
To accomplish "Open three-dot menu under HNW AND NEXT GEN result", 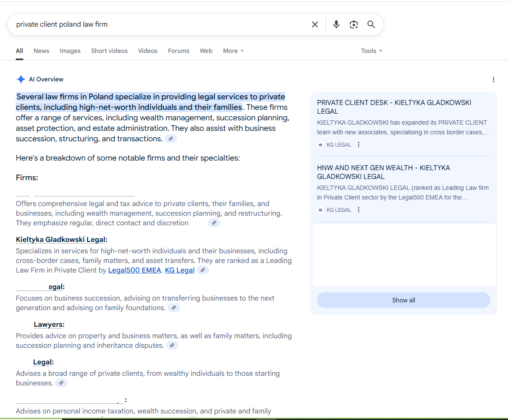I will pyautogui.click(x=359, y=210).
